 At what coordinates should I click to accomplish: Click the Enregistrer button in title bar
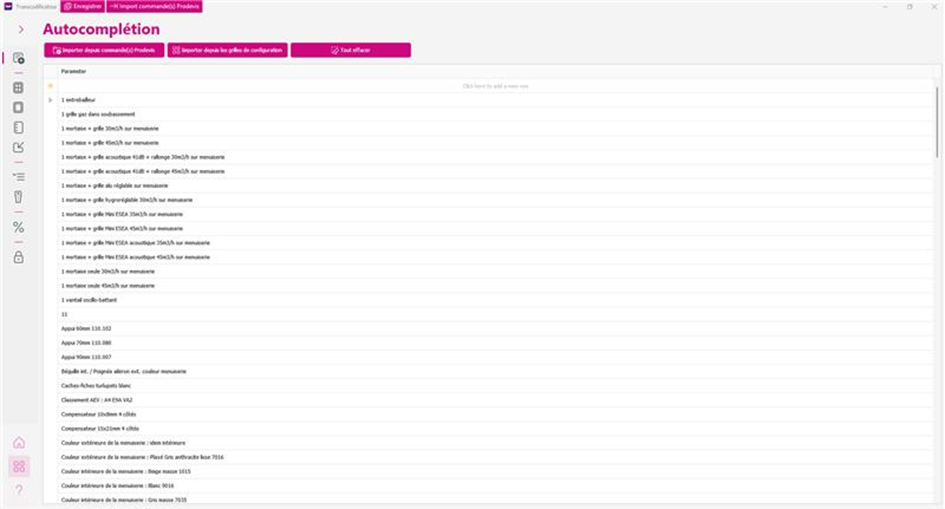pyautogui.click(x=84, y=6)
